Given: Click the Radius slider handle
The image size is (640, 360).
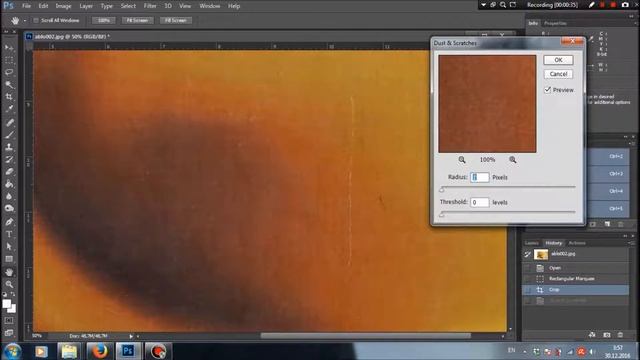Looking at the screenshot, I should point(442,189).
